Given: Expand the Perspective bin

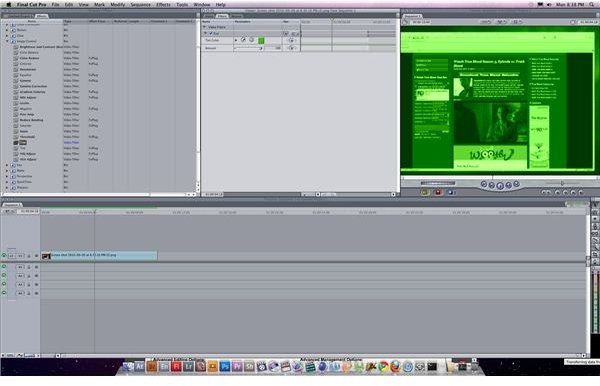Looking at the screenshot, I should point(7,176).
